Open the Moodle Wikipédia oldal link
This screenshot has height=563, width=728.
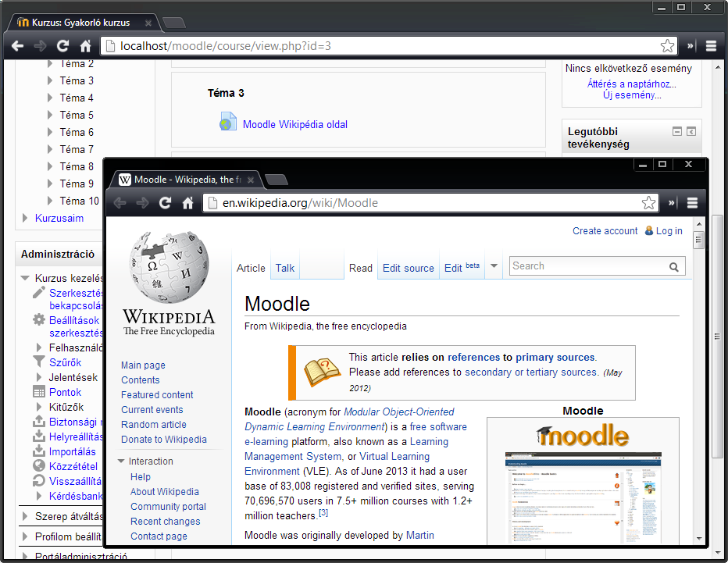294,124
